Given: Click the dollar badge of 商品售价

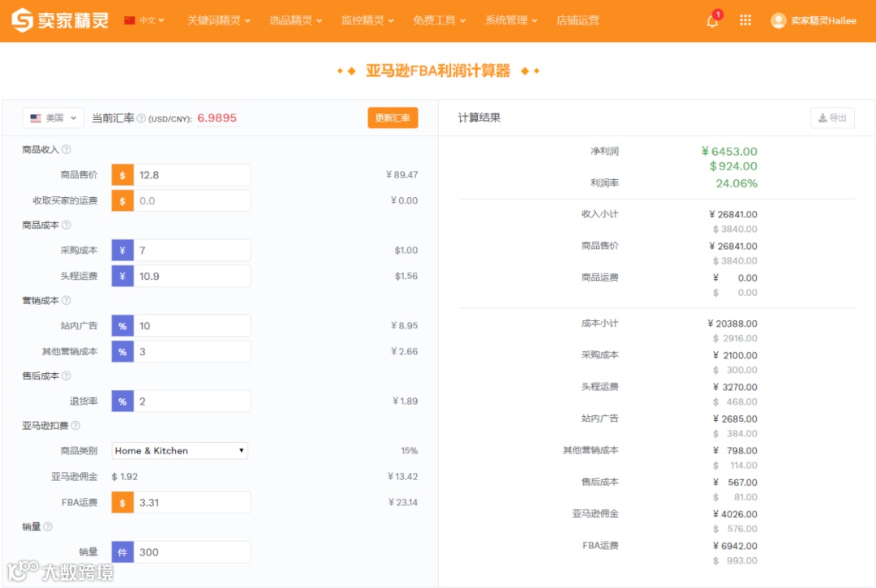Looking at the screenshot, I should pos(122,175).
